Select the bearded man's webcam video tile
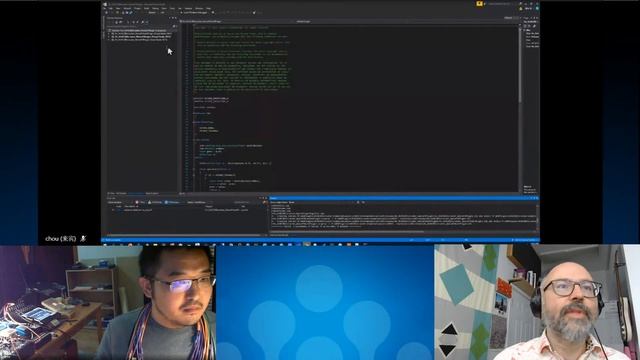 (537, 302)
